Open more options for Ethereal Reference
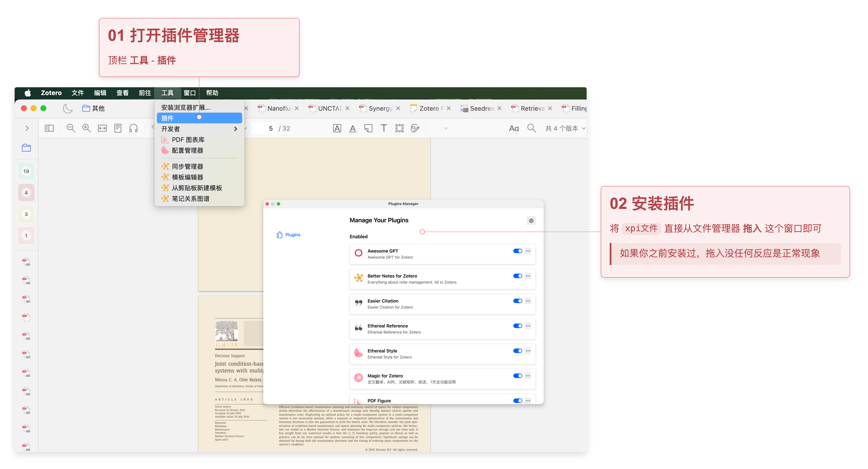This screenshot has height=469, width=868. [x=528, y=326]
